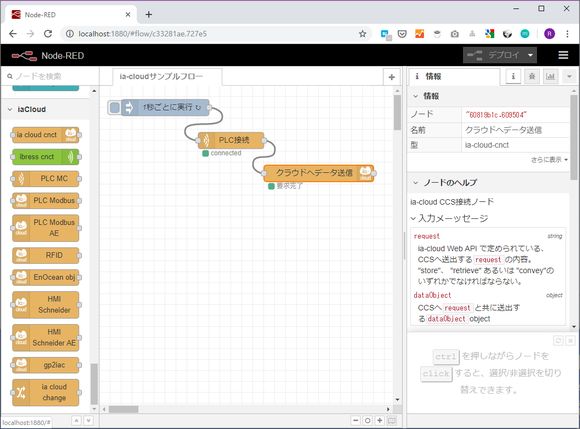Click the canvas vertical scrollbar thumb
Viewport: 580px width, 429px height.
coord(397,112)
